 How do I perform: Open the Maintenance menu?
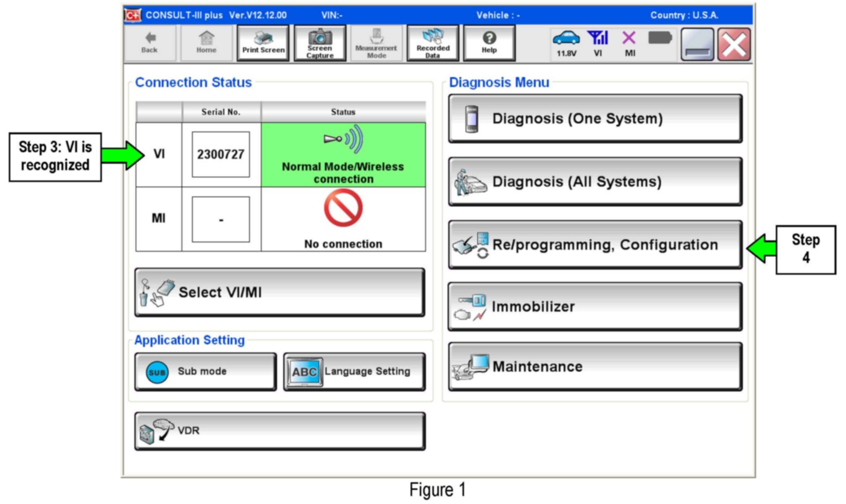(x=595, y=366)
